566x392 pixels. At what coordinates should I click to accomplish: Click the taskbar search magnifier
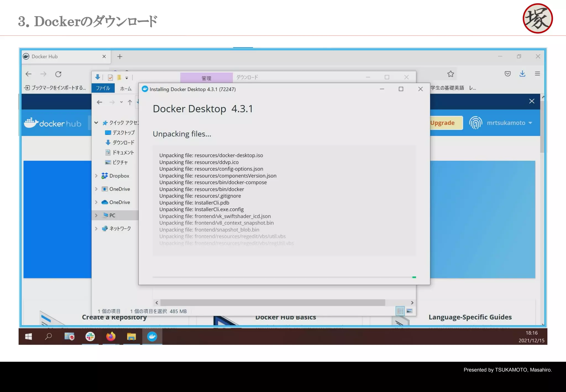[x=48, y=336]
